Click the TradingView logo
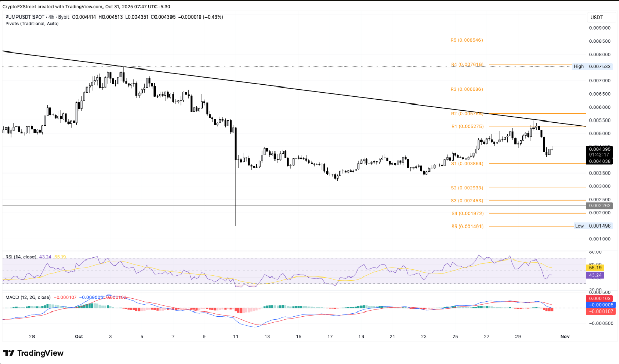Viewport: 619px width, 364px height. pyautogui.click(x=33, y=353)
